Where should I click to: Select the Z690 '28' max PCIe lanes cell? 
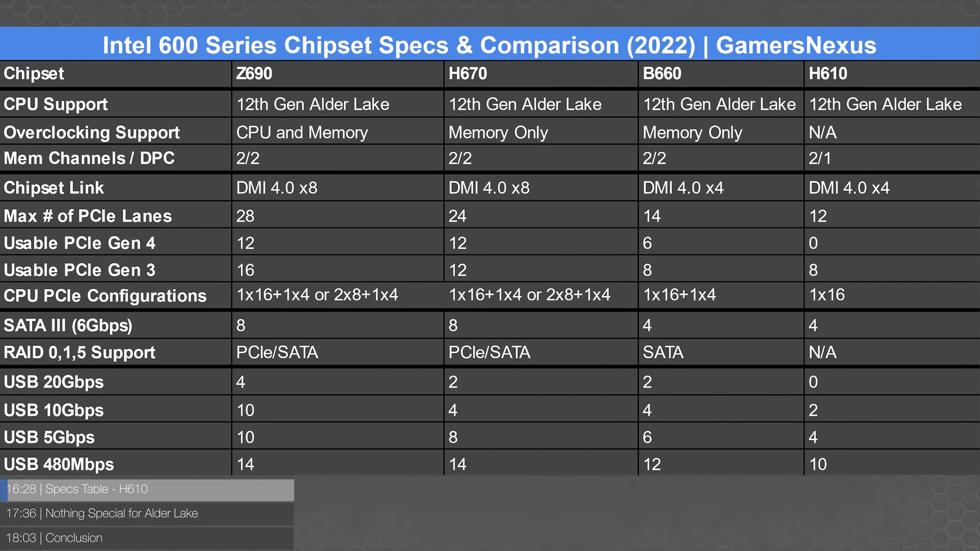coord(245,216)
